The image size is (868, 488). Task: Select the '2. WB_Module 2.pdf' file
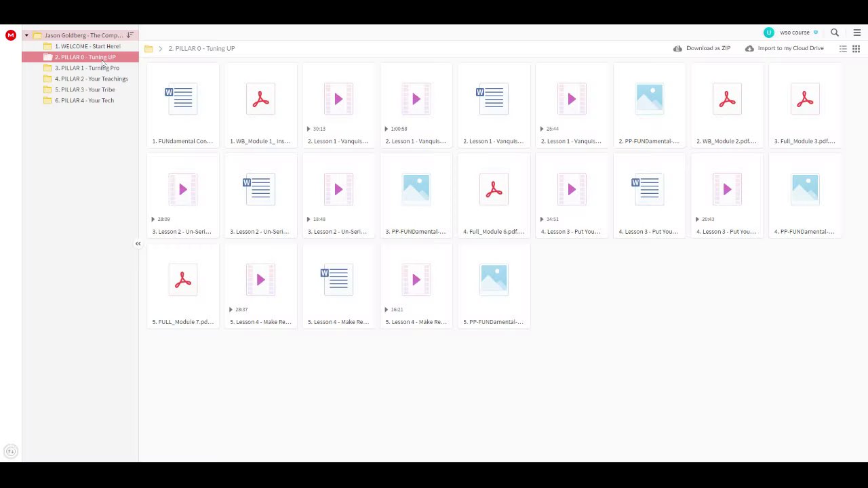tap(727, 107)
